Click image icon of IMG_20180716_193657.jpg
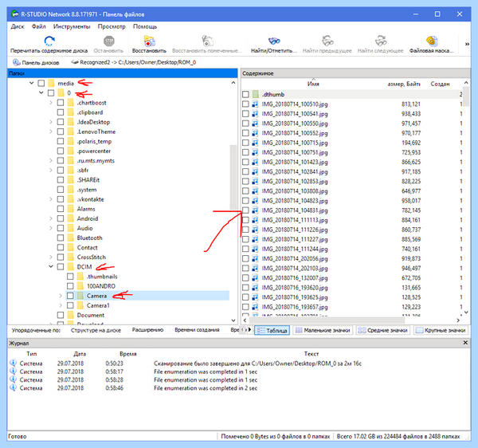Viewport: 478px width, 448px height. pyautogui.click(x=255, y=307)
